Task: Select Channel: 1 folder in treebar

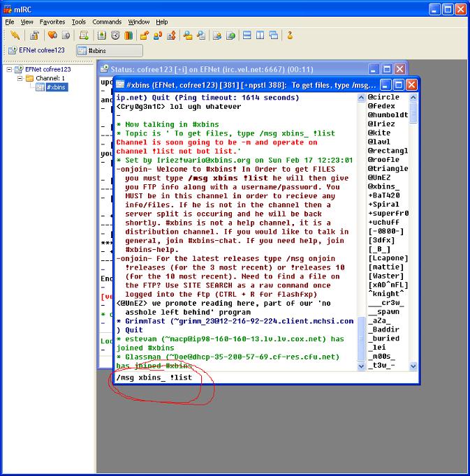Action: tap(50, 78)
